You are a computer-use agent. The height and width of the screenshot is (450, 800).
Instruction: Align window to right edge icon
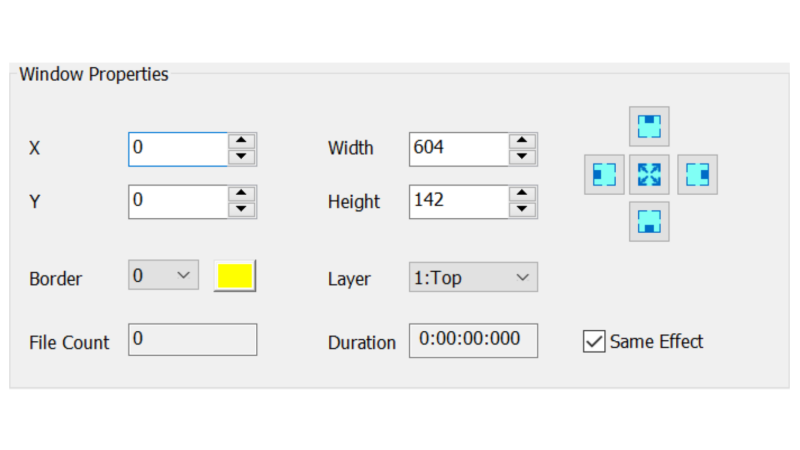point(697,174)
